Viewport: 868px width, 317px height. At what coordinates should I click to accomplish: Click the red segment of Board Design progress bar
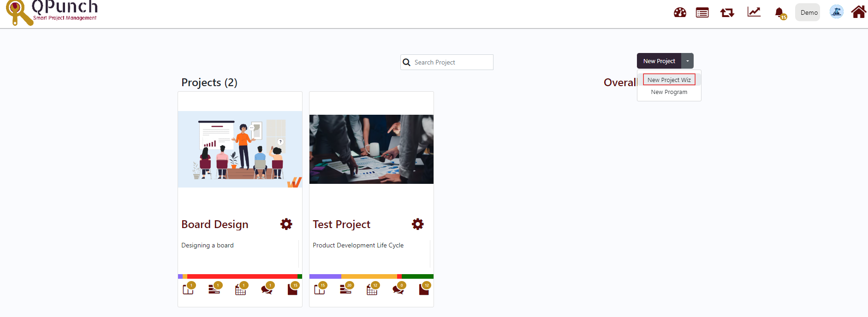242,276
